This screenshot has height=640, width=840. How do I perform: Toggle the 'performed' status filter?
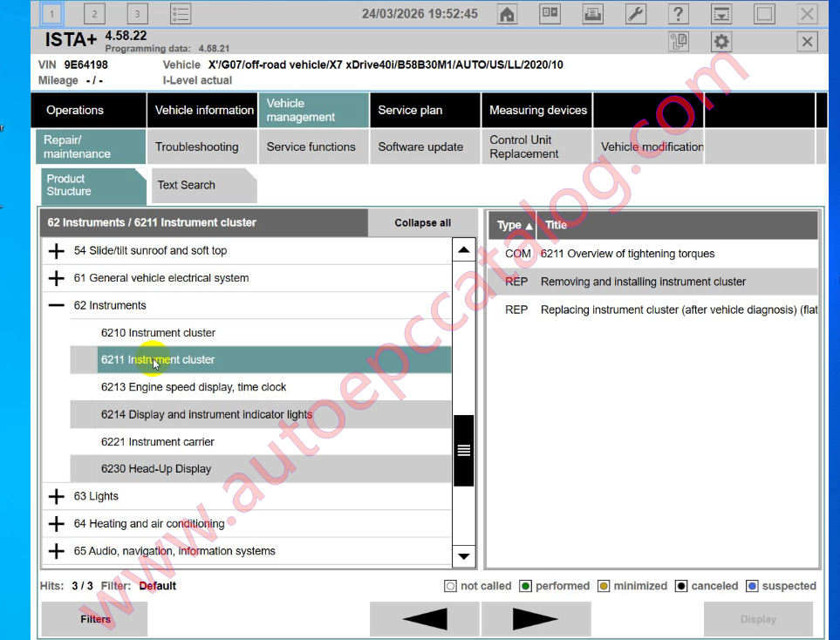click(x=523, y=586)
